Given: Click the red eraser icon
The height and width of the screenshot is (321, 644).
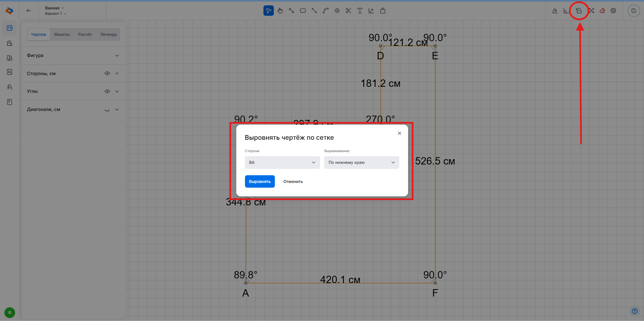Looking at the screenshot, I should pos(602,11).
